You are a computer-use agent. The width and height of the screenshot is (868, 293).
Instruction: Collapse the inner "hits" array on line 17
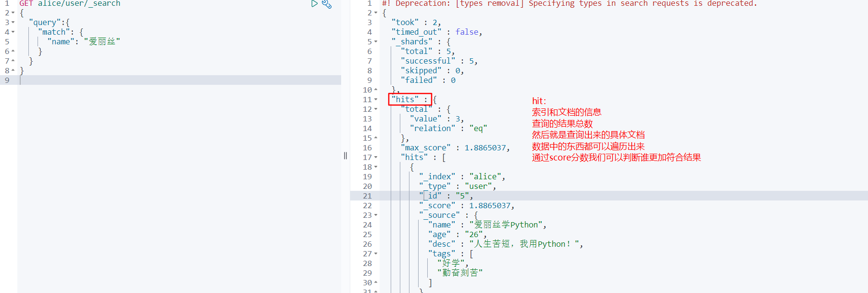[376, 158]
